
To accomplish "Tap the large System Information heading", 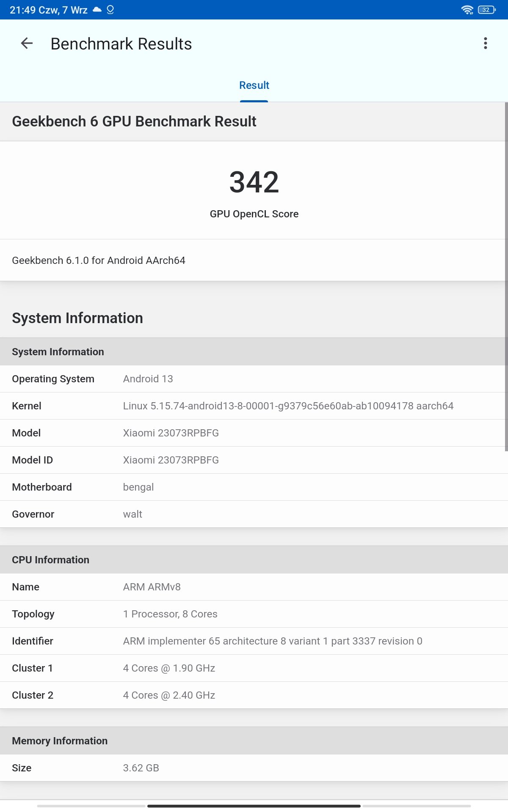I will coord(77,318).
